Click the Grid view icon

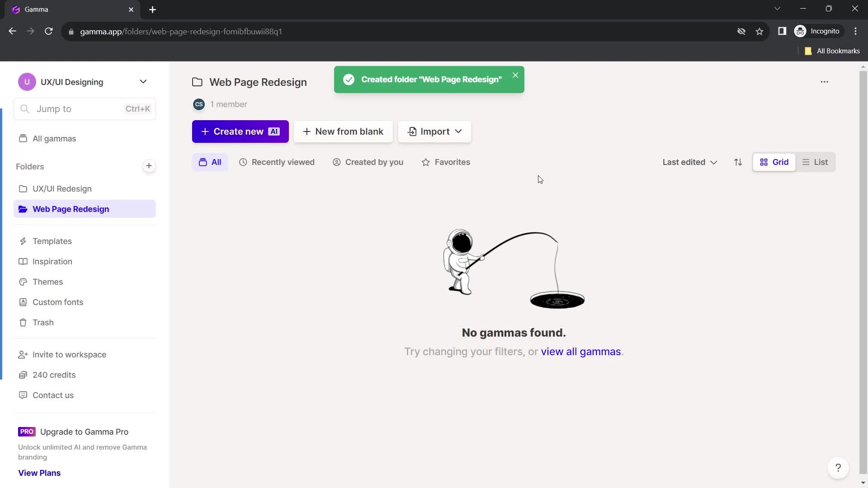click(x=774, y=162)
